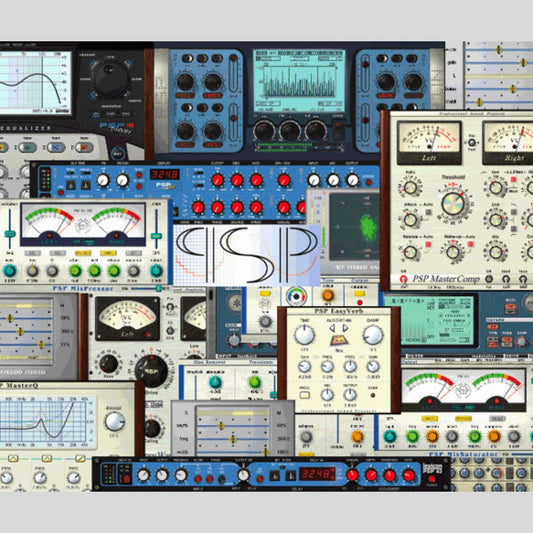Click the green stereo analyzer goniometer display

(x=355, y=226)
